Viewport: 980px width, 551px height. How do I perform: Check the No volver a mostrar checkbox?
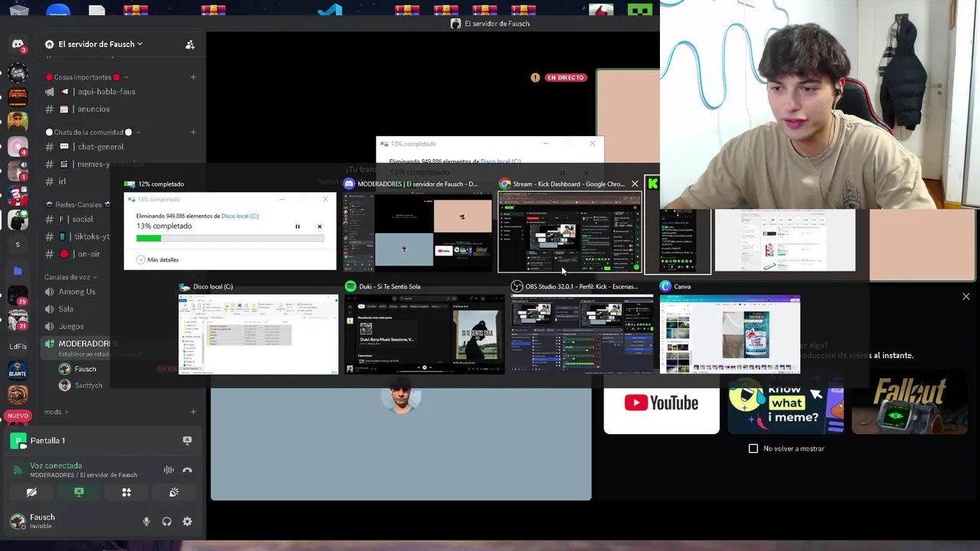click(753, 448)
